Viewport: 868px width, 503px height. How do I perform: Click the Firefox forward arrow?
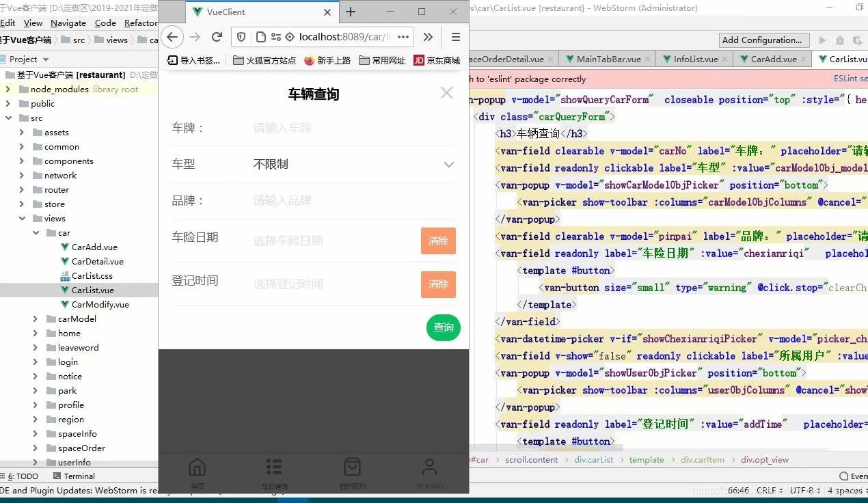pos(195,37)
